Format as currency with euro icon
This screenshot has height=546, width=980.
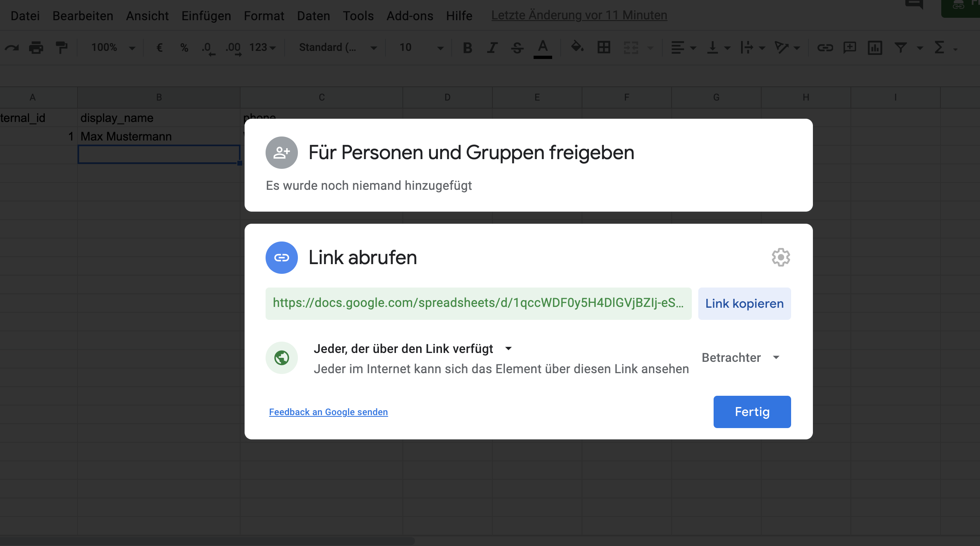[x=159, y=48]
